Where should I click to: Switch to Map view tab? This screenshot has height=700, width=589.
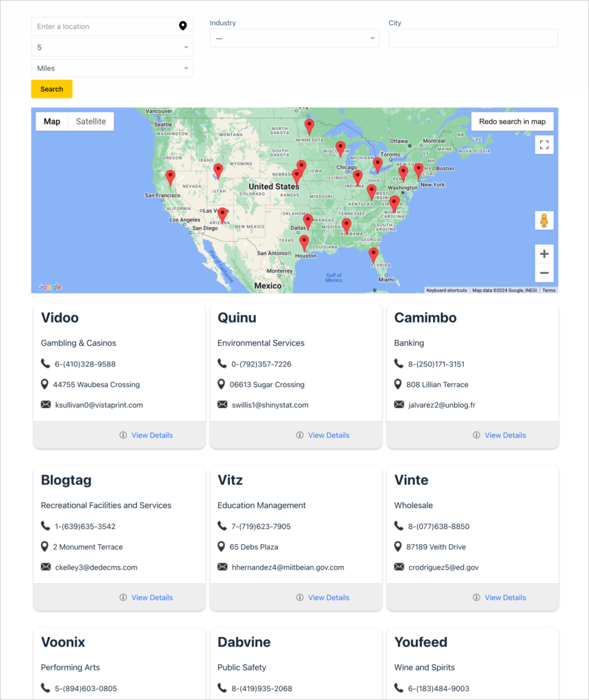[52, 122]
